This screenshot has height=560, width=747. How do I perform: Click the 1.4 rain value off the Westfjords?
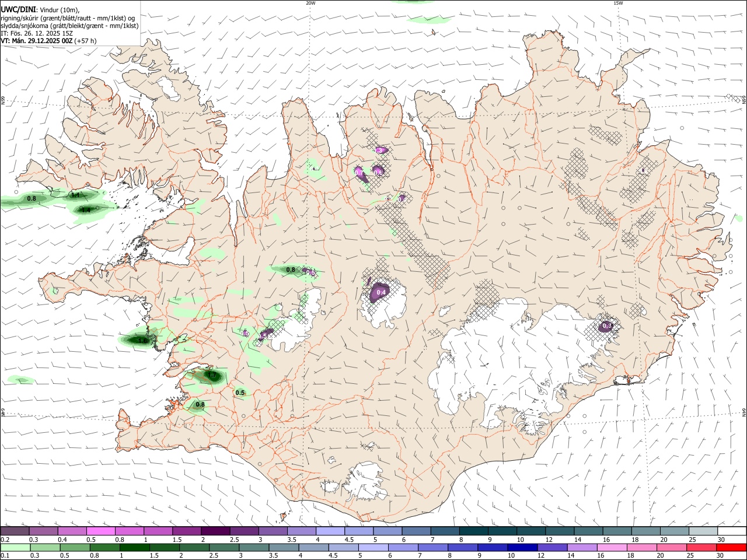86,209
